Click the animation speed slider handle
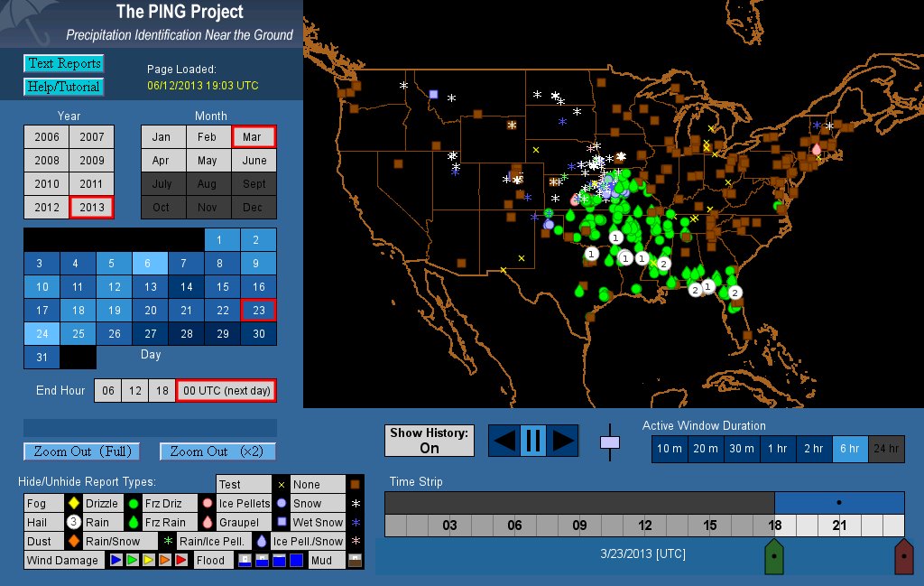 611,442
